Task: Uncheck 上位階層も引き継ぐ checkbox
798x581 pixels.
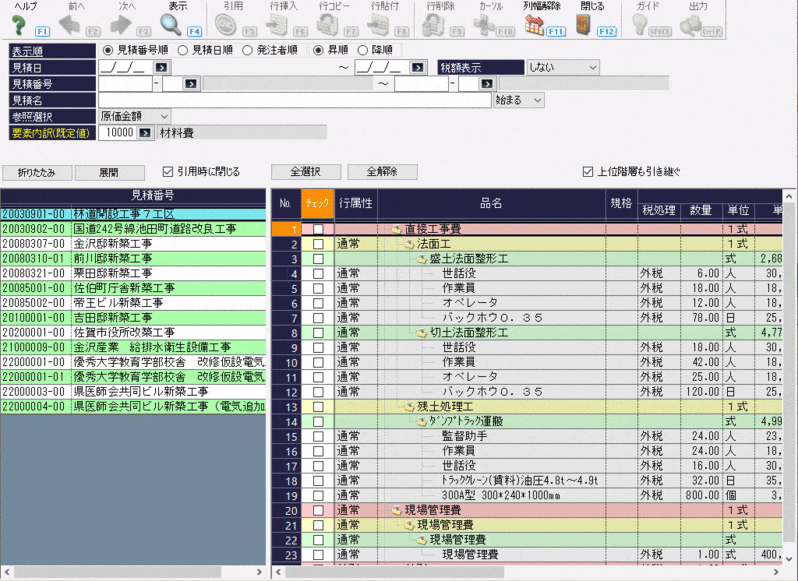Action: click(x=588, y=171)
